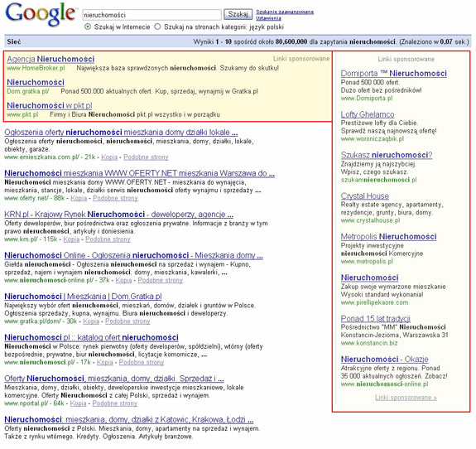Open result 'Ogłoszenia oferty nieruchomości mieszkania domy działki lokale'

pyautogui.click(x=121, y=133)
